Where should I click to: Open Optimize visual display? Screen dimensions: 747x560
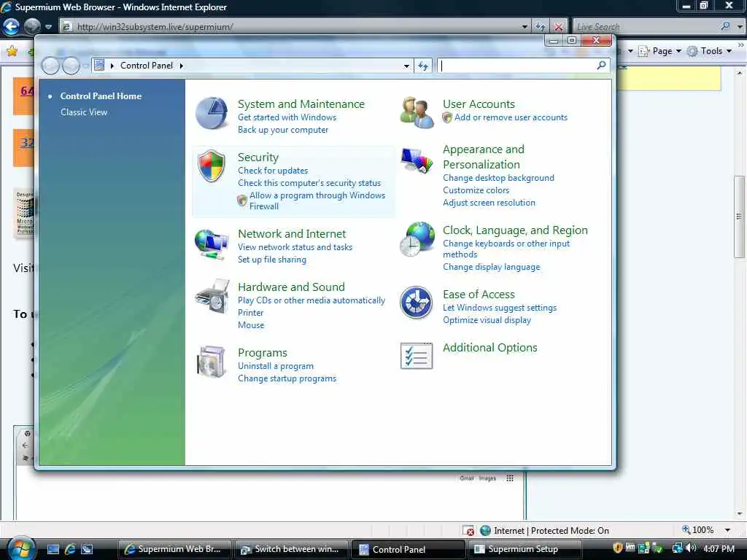pos(487,321)
